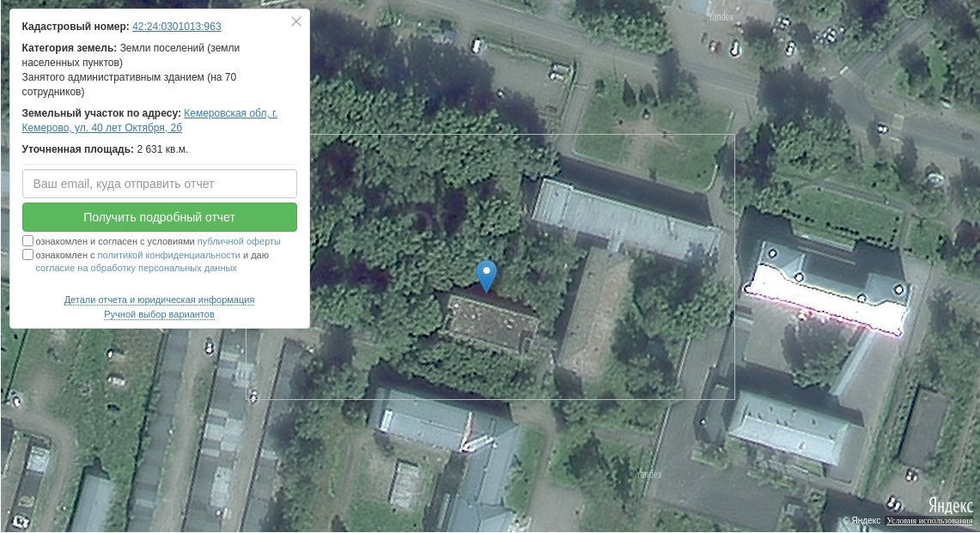Tick the публичной оферты agreement checkbox
Image resolution: width=980 pixels, height=533 pixels.
click(x=27, y=241)
